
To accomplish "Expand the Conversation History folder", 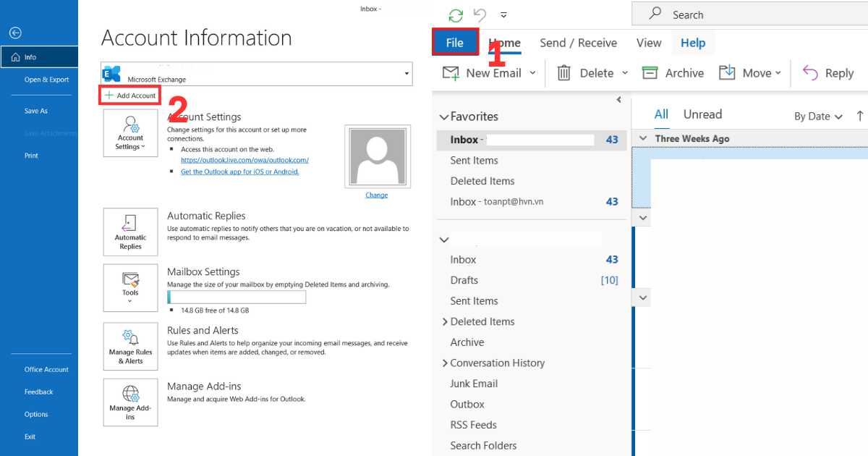I will coord(445,363).
